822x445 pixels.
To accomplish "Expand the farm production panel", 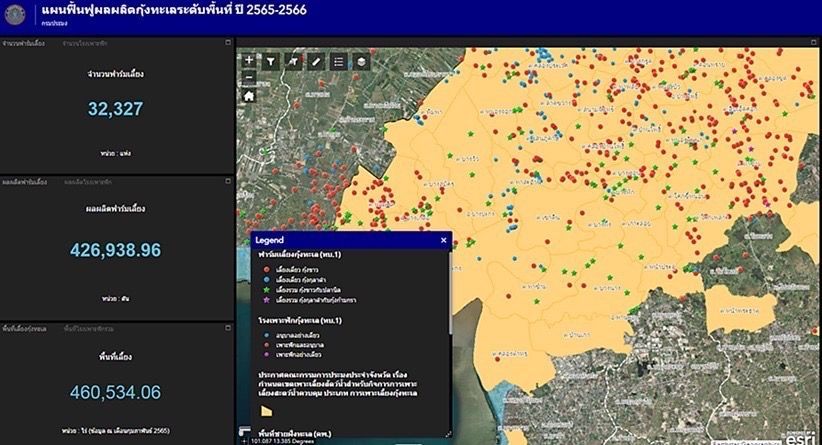I will pos(228,182).
